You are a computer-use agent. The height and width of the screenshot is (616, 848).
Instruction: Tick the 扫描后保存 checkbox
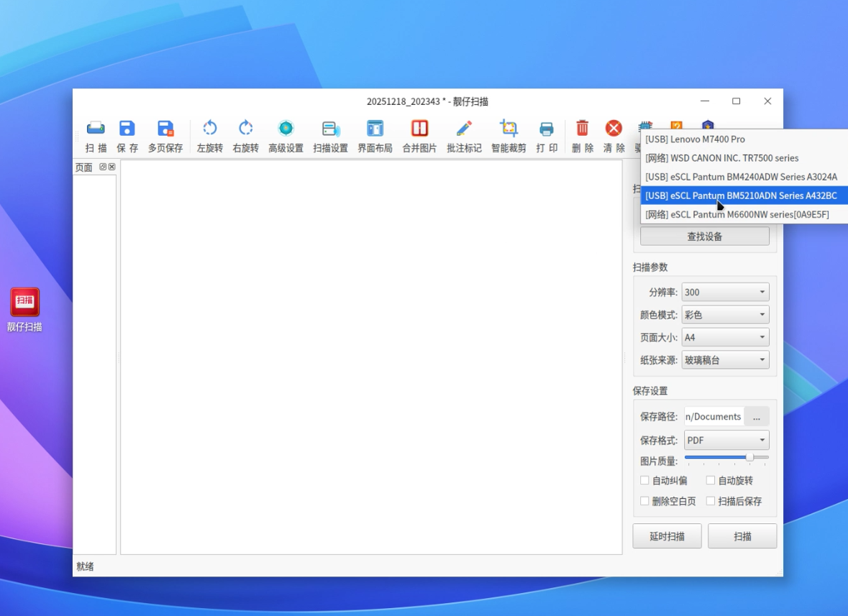pos(711,501)
